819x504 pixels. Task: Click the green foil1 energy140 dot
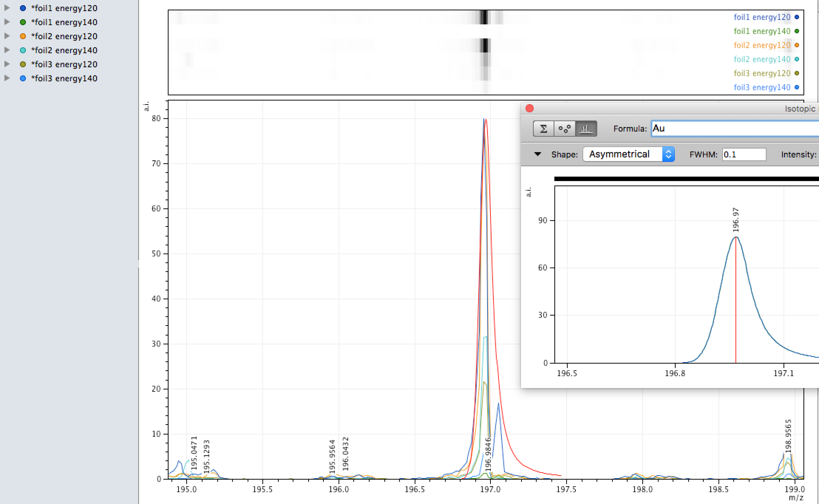(23, 22)
